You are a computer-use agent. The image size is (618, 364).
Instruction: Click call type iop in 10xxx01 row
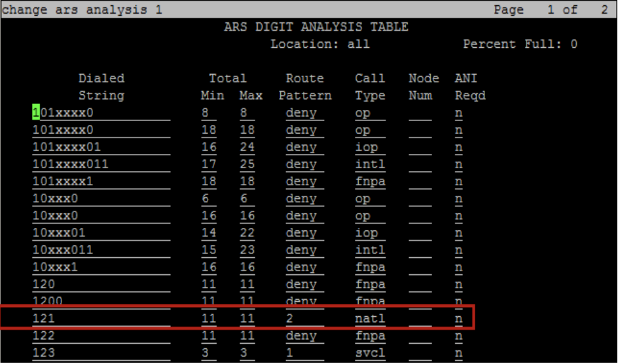(x=370, y=233)
